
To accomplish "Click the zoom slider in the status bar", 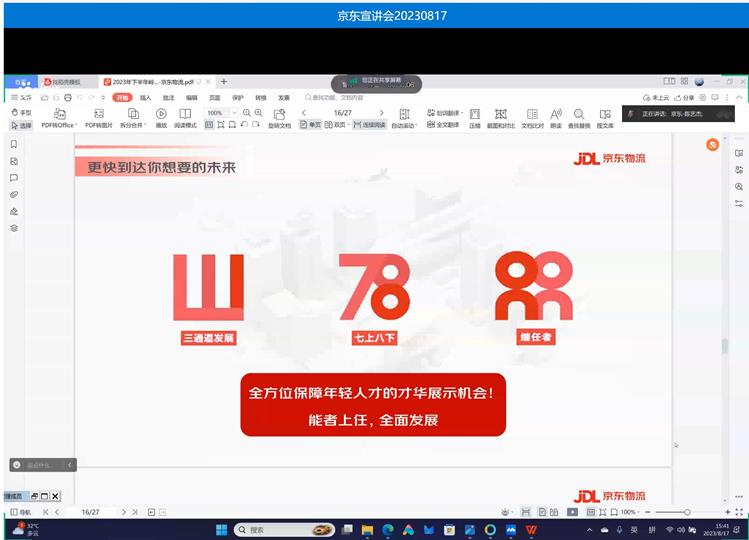I will (686, 512).
